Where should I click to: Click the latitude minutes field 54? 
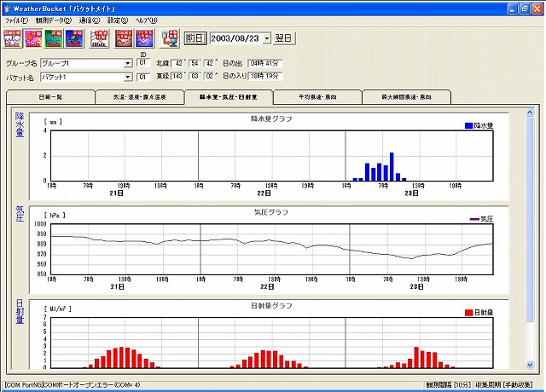coord(195,63)
